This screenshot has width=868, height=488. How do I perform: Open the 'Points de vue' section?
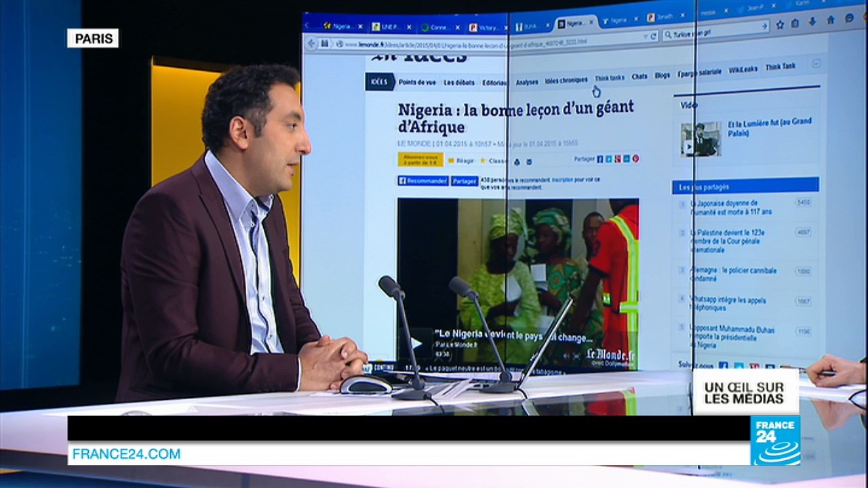pos(417,82)
